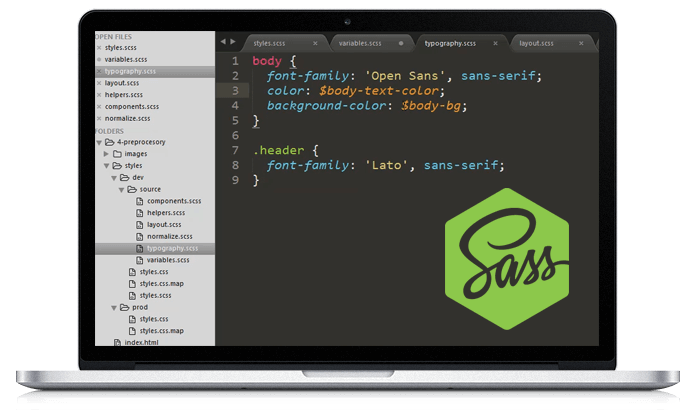Collapse the 4-preprocesory root folder
The image size is (695, 410).
pyautogui.click(x=99, y=142)
